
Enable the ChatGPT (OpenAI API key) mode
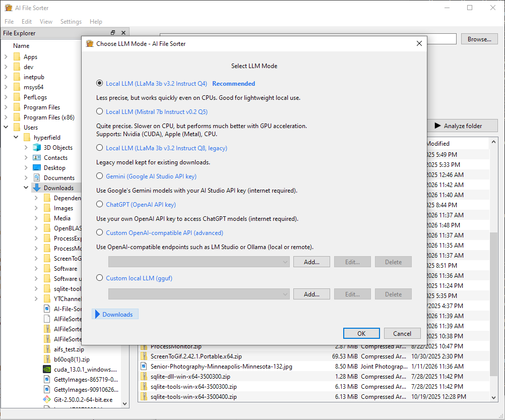tap(99, 204)
